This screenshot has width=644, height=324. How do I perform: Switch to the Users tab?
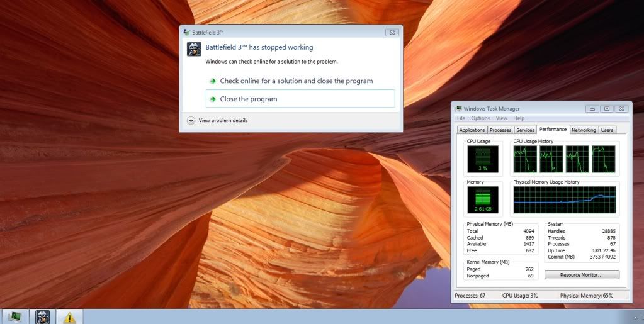pyautogui.click(x=607, y=130)
